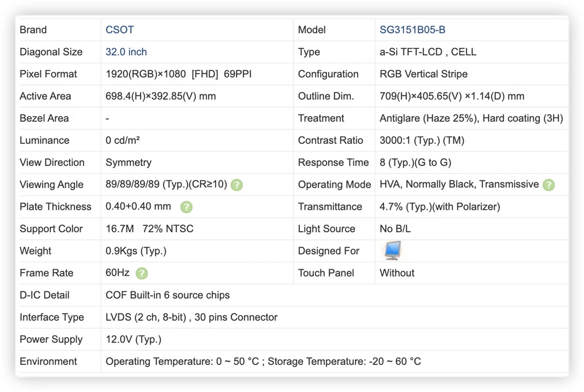584x392 pixels.
Task: Click the help icon beside Viewing Angle
Action: point(236,185)
